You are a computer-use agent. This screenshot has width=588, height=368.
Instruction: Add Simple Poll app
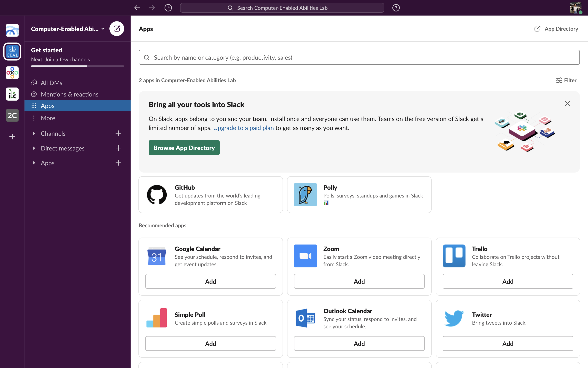(x=211, y=343)
